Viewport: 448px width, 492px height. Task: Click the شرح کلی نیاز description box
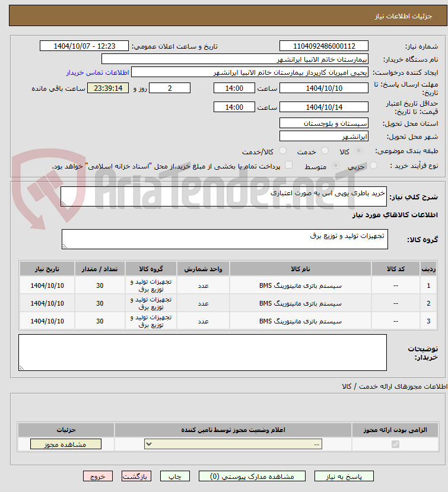(224, 196)
